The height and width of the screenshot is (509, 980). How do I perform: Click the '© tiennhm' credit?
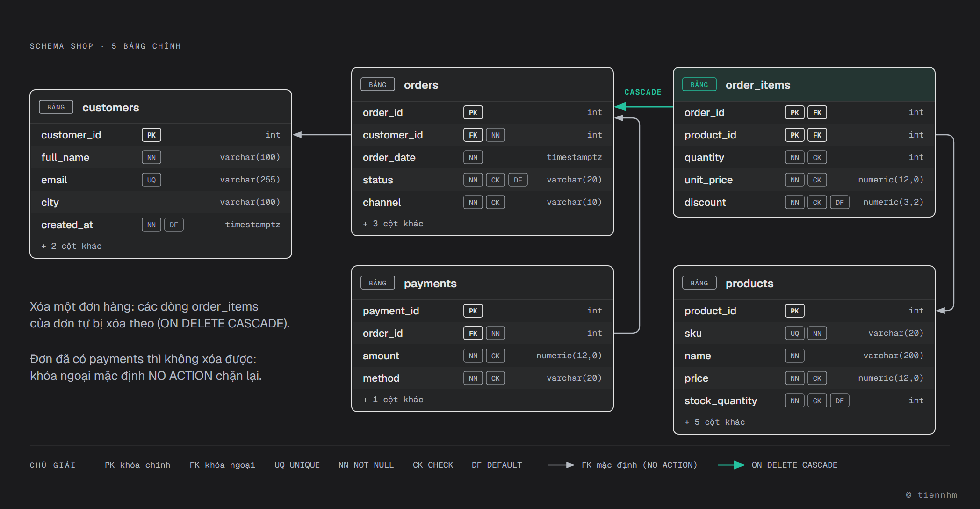point(931,495)
